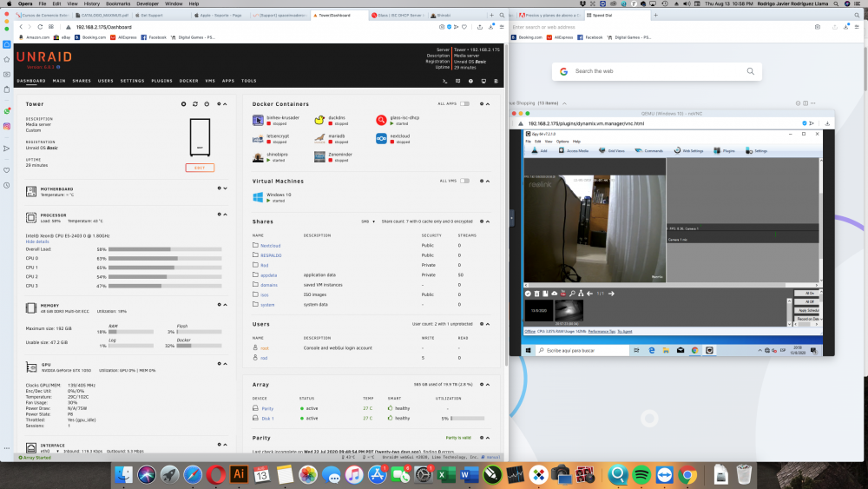Collapse the GPU section chevron
This screenshot has width=868, height=489.
point(225,364)
